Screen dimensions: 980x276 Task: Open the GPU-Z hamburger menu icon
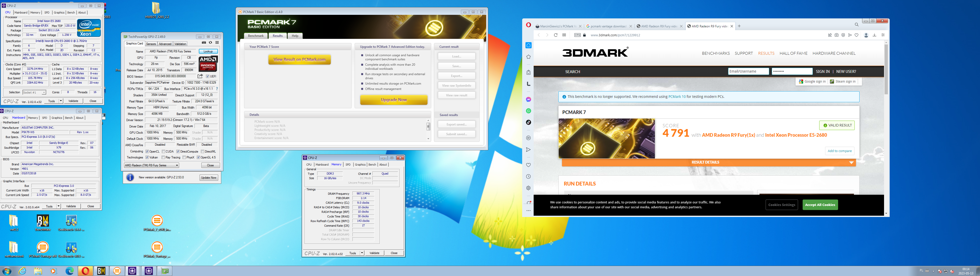[x=217, y=43]
